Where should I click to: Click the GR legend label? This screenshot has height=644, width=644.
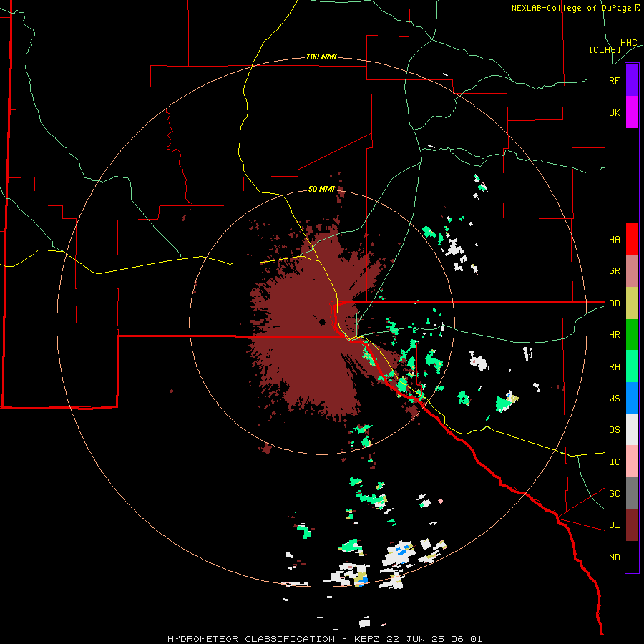pyautogui.click(x=615, y=271)
